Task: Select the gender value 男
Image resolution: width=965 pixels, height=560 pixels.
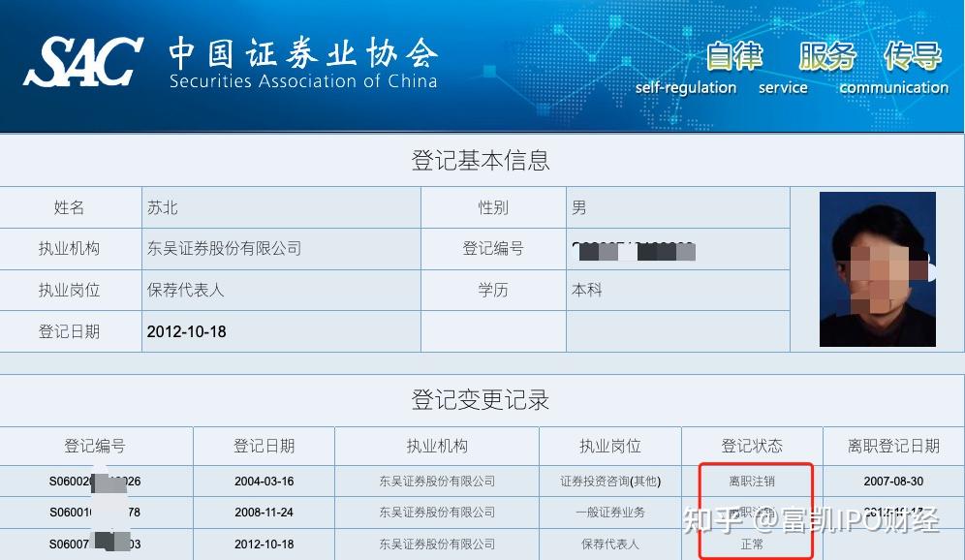Action: [579, 207]
